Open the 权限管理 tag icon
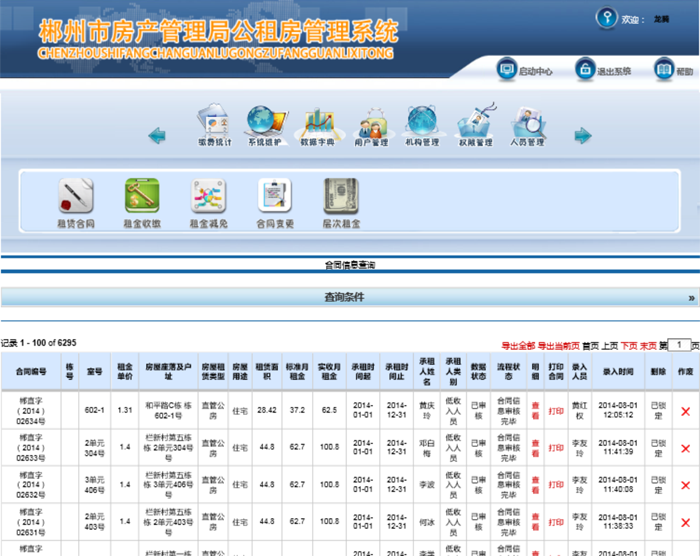 475,124
